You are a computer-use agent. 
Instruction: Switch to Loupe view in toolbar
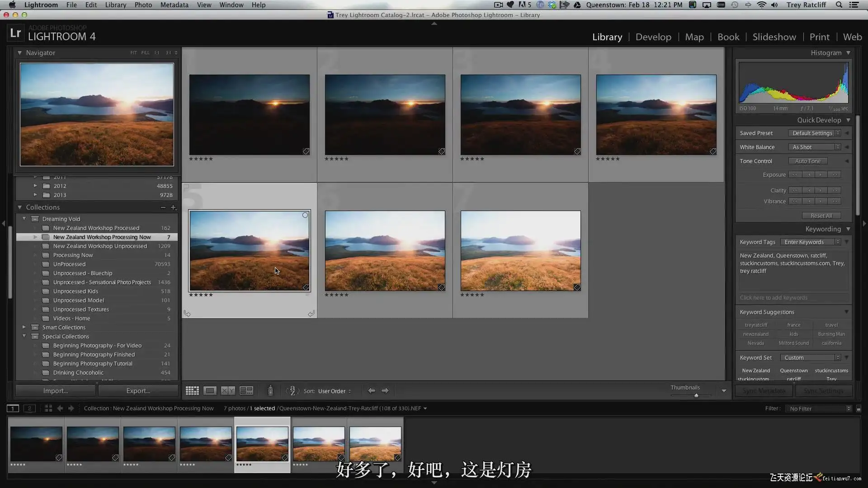pos(210,391)
